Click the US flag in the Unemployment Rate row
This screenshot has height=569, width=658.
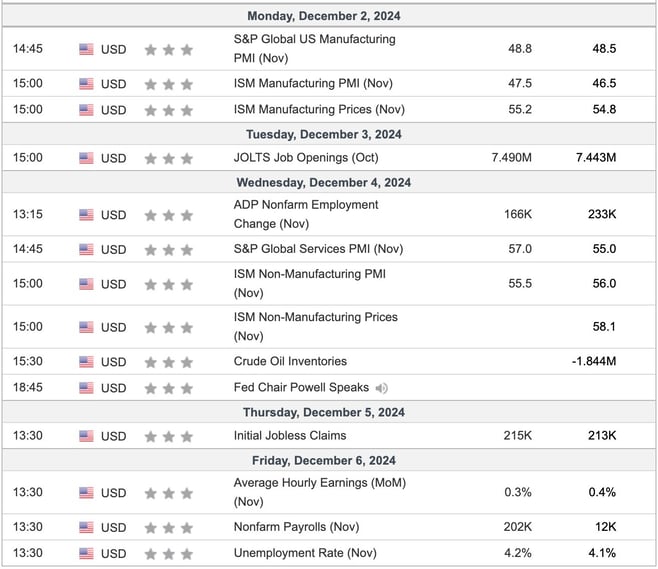[86, 553]
